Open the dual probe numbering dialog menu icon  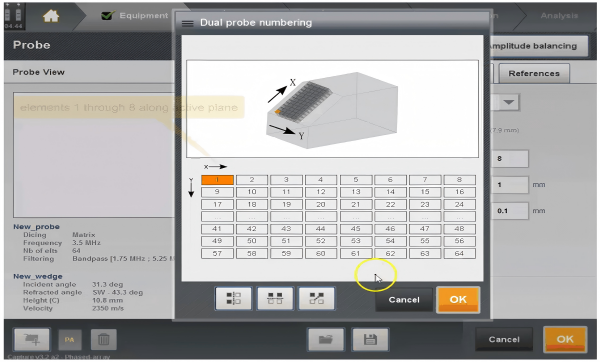point(187,23)
